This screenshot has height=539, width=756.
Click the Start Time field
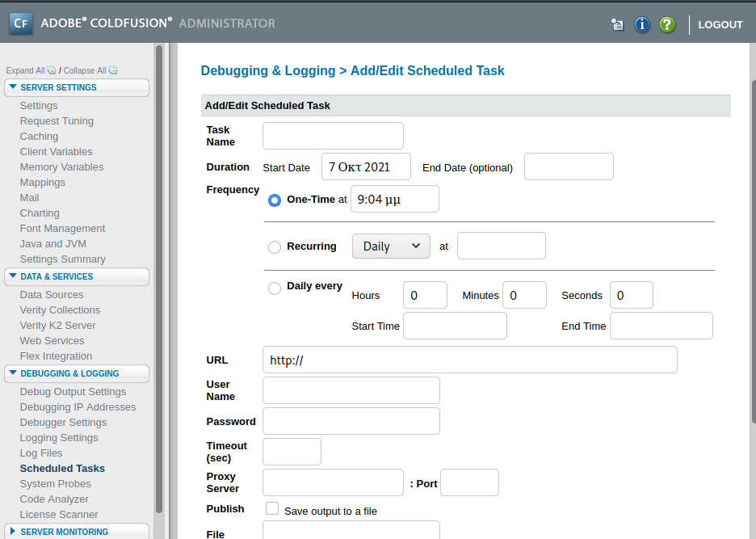click(456, 326)
